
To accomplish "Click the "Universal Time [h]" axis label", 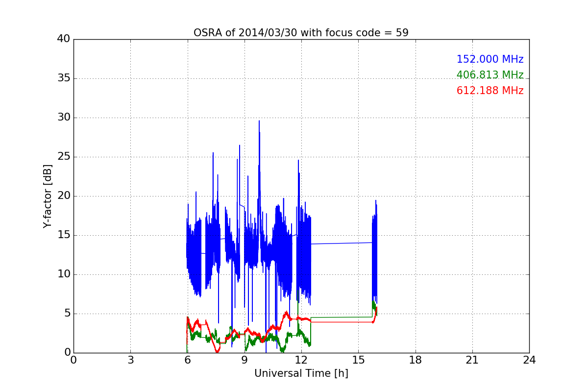I will pyautogui.click(x=301, y=373).
